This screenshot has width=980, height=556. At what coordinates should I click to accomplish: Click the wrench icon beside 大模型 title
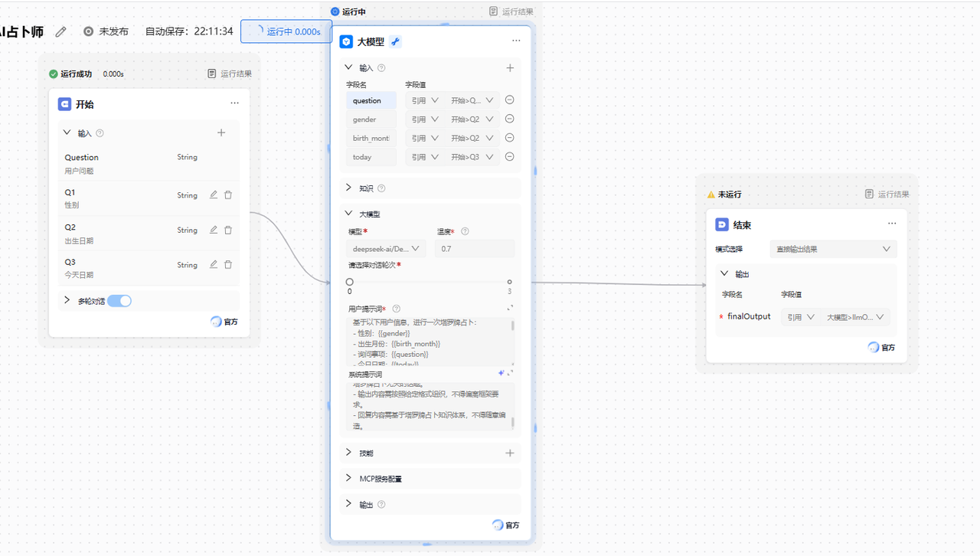395,41
